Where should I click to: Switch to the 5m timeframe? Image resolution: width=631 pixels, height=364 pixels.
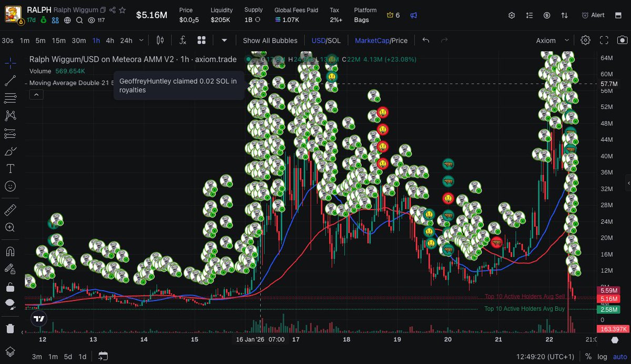click(x=40, y=40)
